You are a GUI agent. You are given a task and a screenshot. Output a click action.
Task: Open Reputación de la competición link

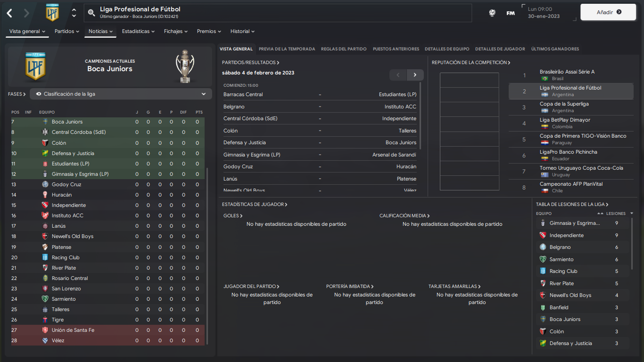pyautogui.click(x=471, y=62)
